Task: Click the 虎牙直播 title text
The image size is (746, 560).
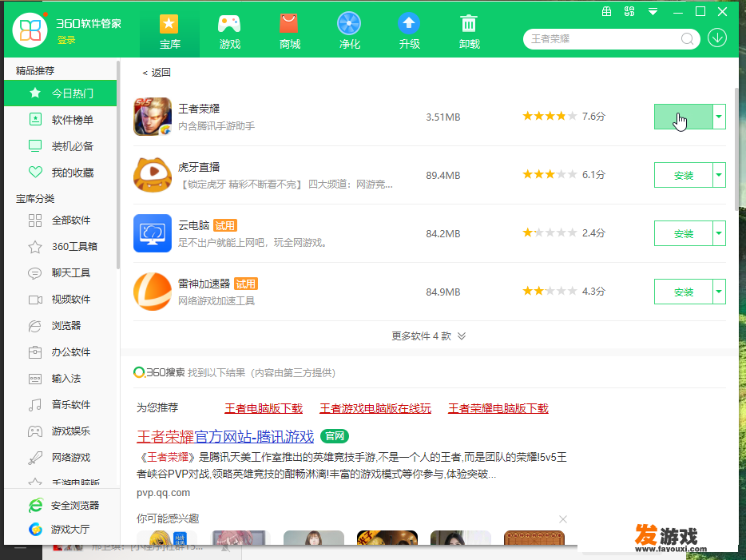Action: (x=199, y=167)
